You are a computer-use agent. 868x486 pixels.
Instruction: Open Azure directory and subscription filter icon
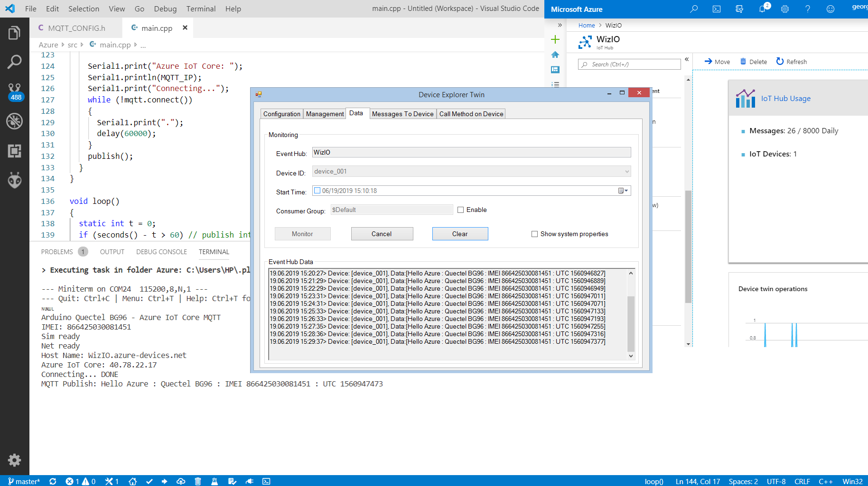click(x=739, y=9)
